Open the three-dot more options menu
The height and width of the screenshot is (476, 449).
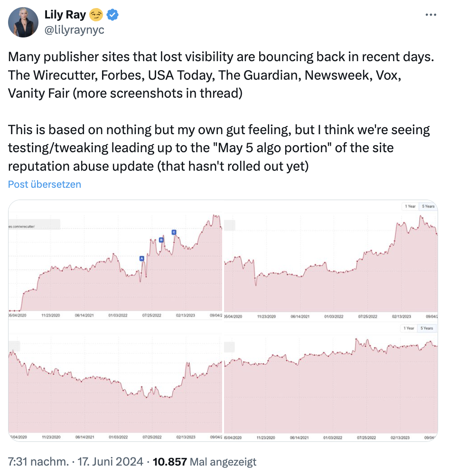tap(430, 15)
